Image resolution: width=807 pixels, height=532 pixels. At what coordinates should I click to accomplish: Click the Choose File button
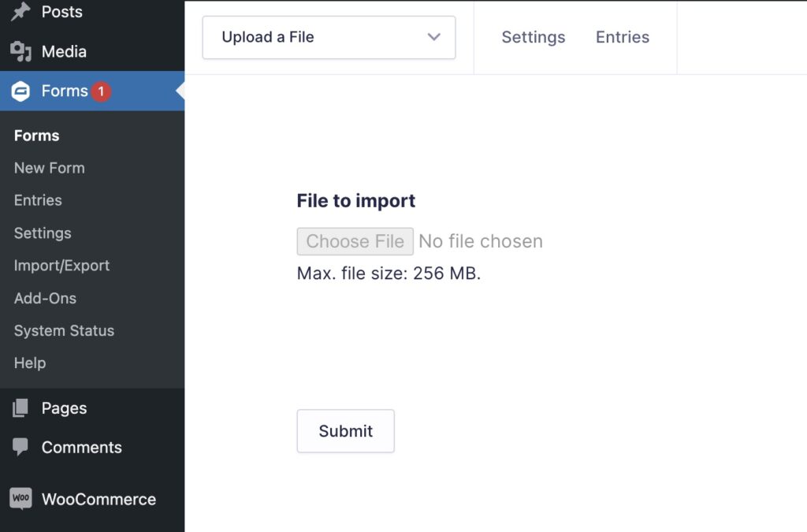[355, 240]
